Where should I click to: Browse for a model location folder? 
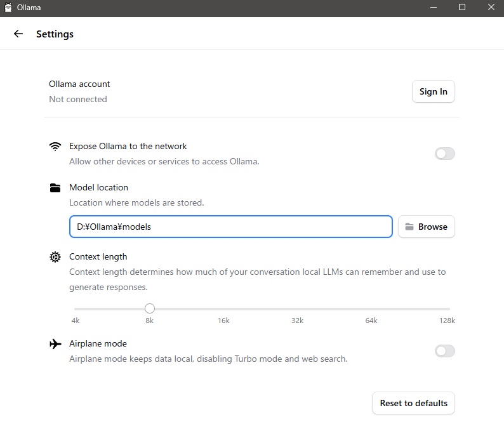[x=426, y=227]
